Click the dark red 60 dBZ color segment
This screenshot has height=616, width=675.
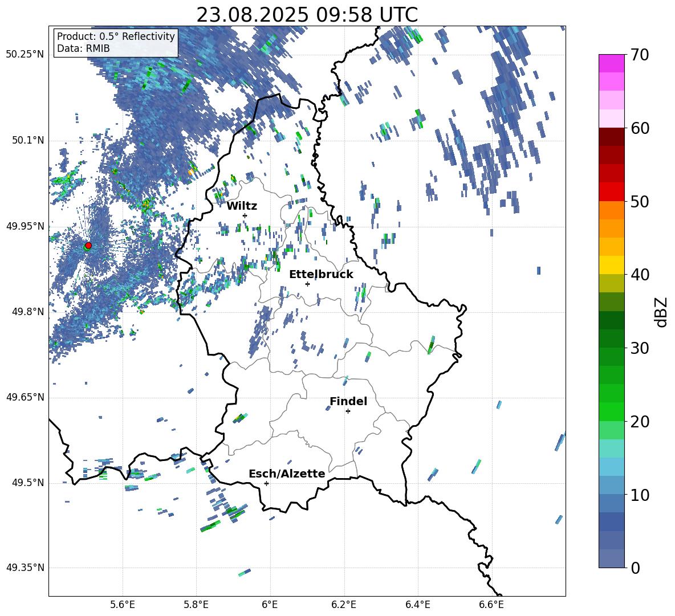click(x=611, y=137)
